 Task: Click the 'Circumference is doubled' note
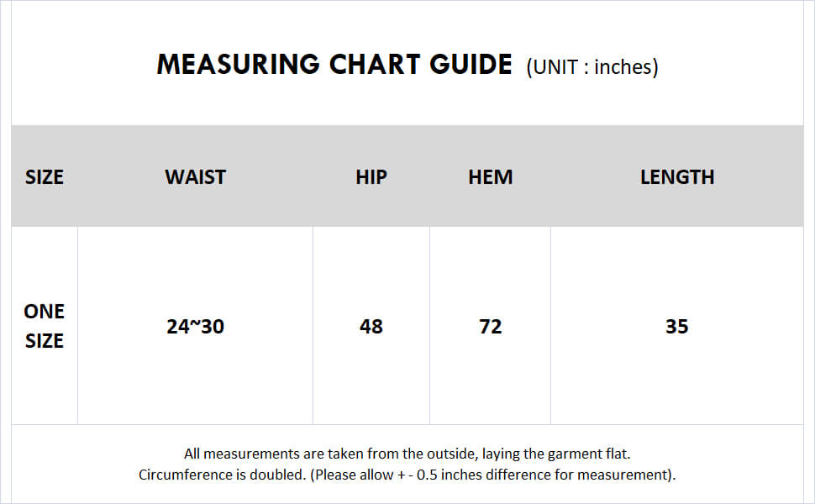coord(222,475)
